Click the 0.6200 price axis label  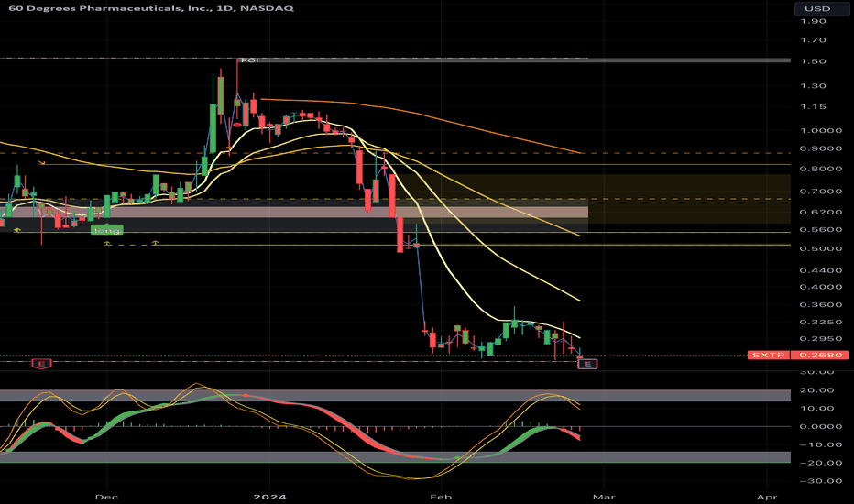pos(821,212)
